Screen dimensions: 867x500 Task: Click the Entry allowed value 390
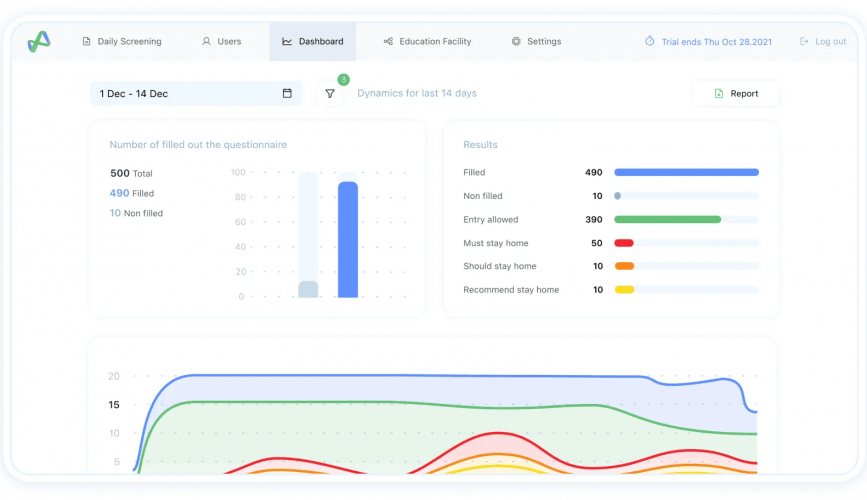(594, 220)
